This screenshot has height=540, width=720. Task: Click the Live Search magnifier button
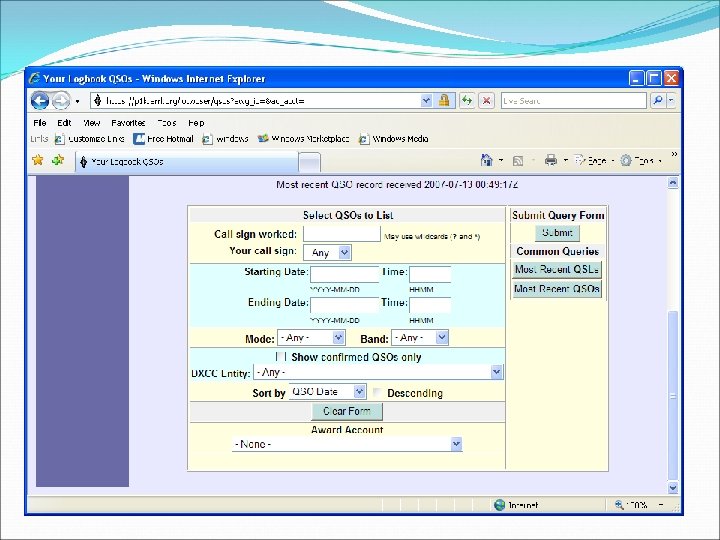[658, 100]
